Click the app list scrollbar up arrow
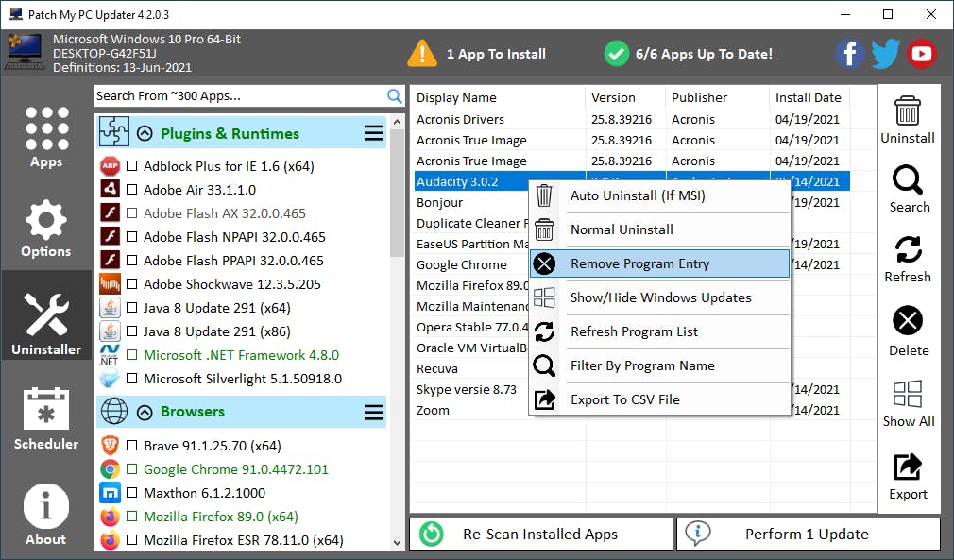Image resolution: width=954 pixels, height=560 pixels. (397, 122)
